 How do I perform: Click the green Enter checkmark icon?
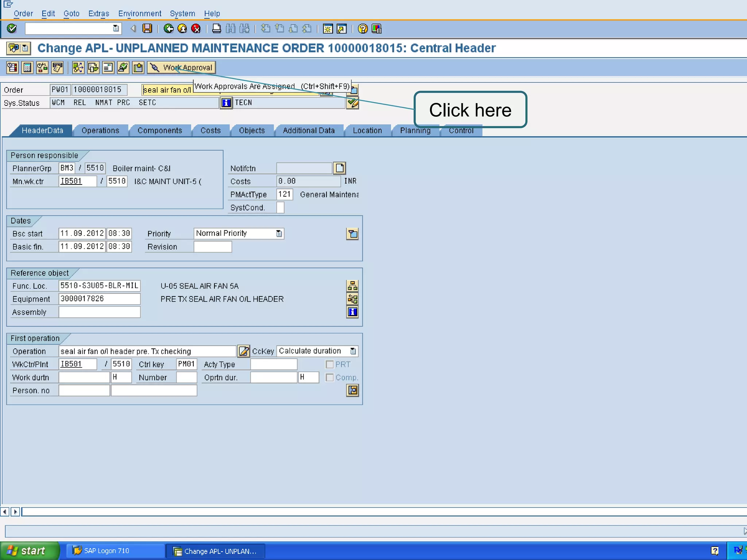12,28
